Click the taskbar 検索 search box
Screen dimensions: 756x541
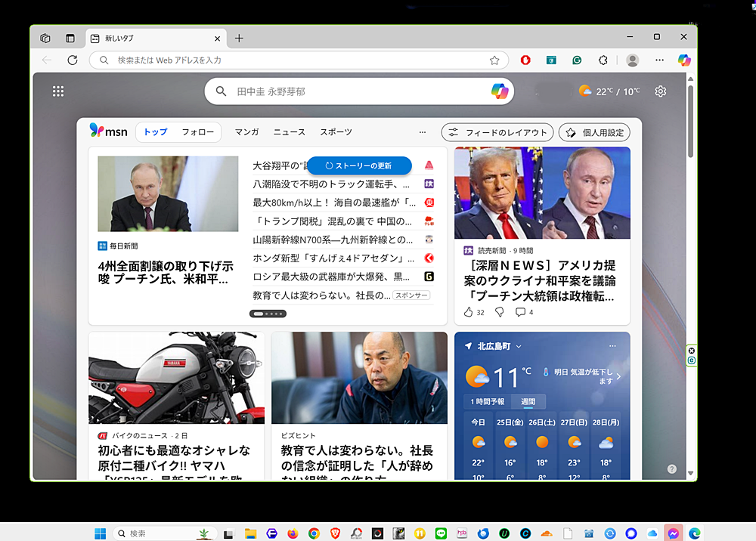[x=165, y=533]
